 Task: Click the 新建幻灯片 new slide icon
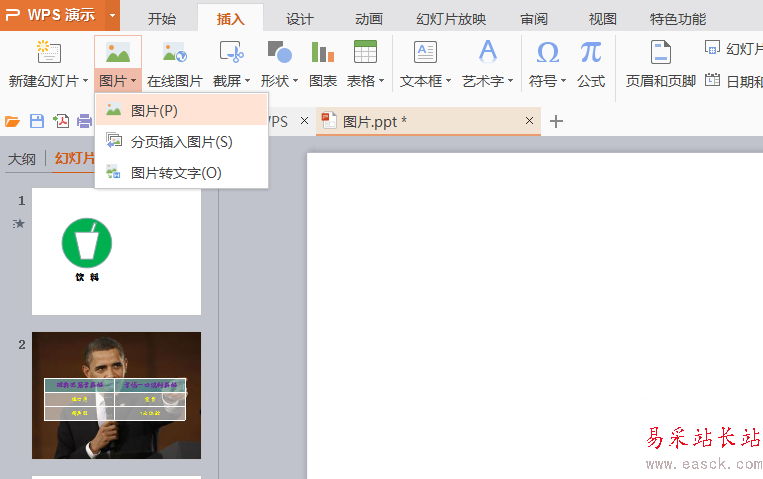tap(49, 52)
